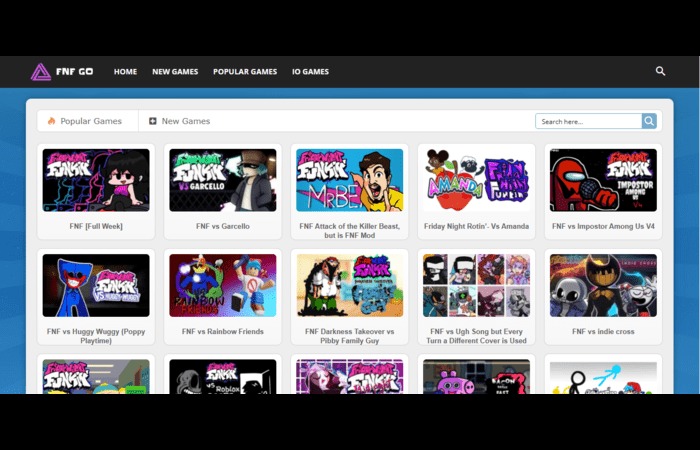
Task: Open the indie cross game thumbnail
Action: (x=603, y=285)
